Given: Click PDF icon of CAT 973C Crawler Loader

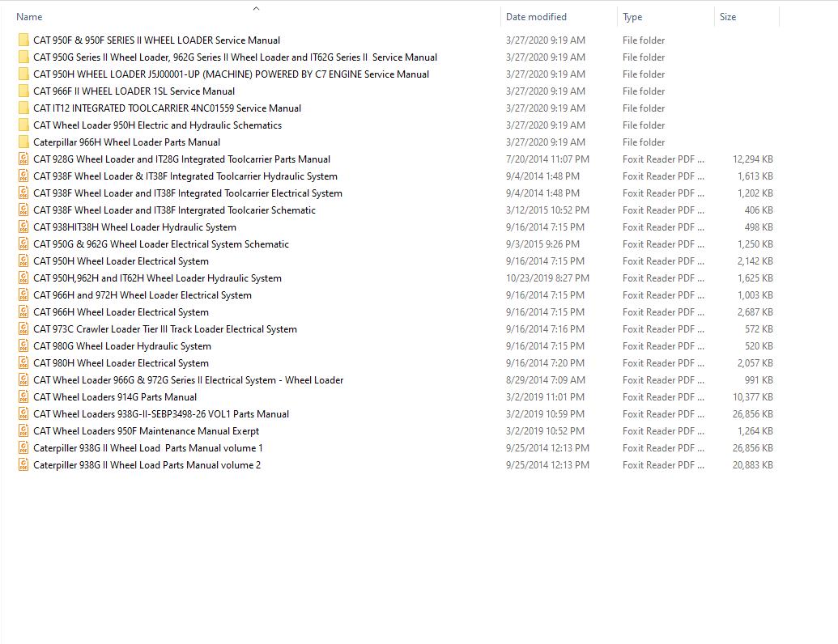Looking at the screenshot, I should tap(23, 329).
